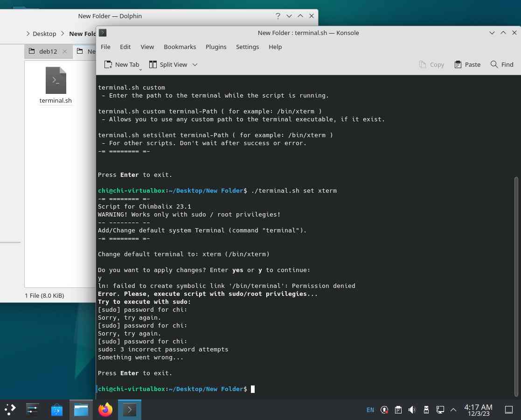Open Firefox from the taskbar
The image size is (521, 420).
point(105,410)
